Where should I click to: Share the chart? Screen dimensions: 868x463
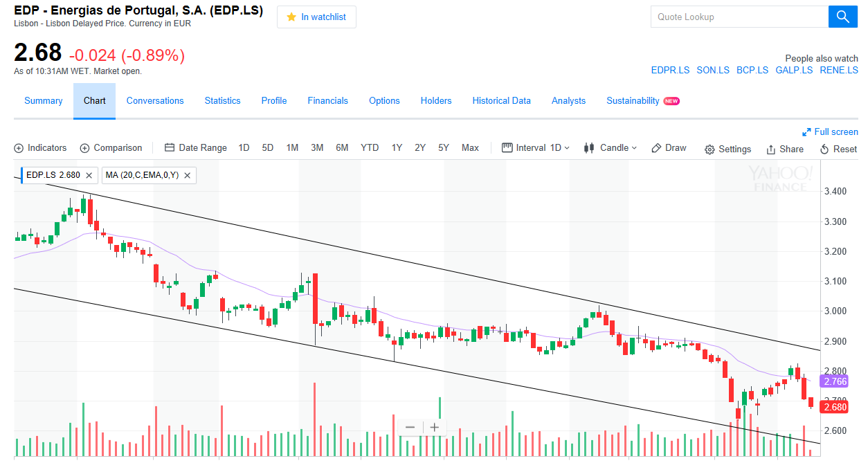click(785, 149)
